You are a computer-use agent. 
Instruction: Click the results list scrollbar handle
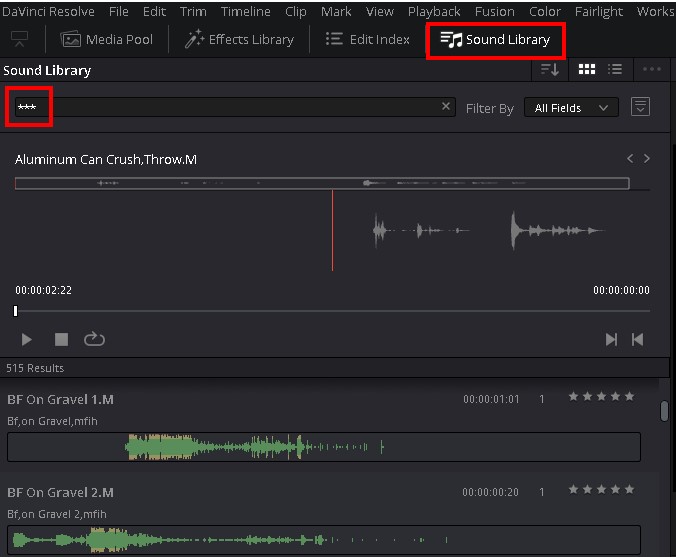coord(664,411)
